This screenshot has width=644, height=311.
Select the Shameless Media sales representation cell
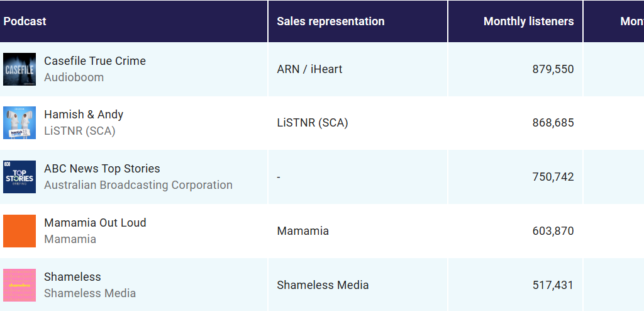coord(323,285)
